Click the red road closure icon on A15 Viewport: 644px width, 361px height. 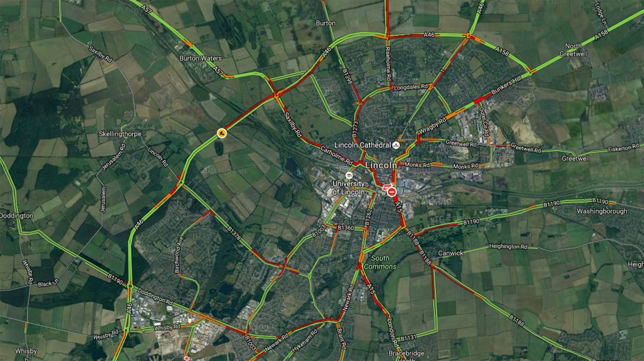pos(392,191)
